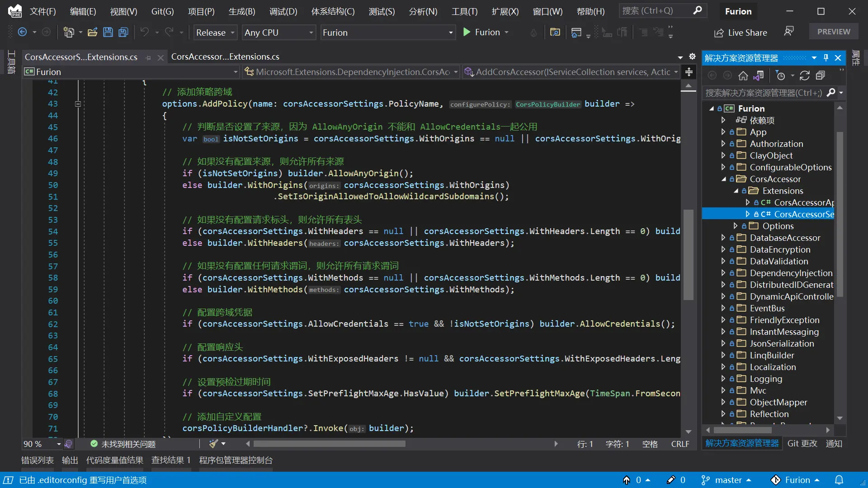Screen dimensions: 868x488
Task: Click the editor horizontal scrollbar thumb
Action: 329,444
